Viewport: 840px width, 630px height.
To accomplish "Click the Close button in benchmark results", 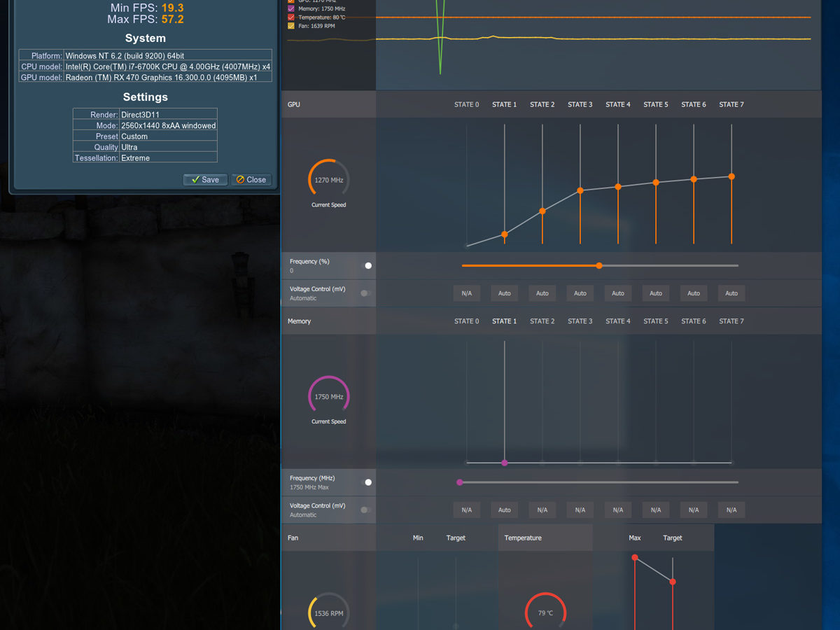I will [x=251, y=180].
